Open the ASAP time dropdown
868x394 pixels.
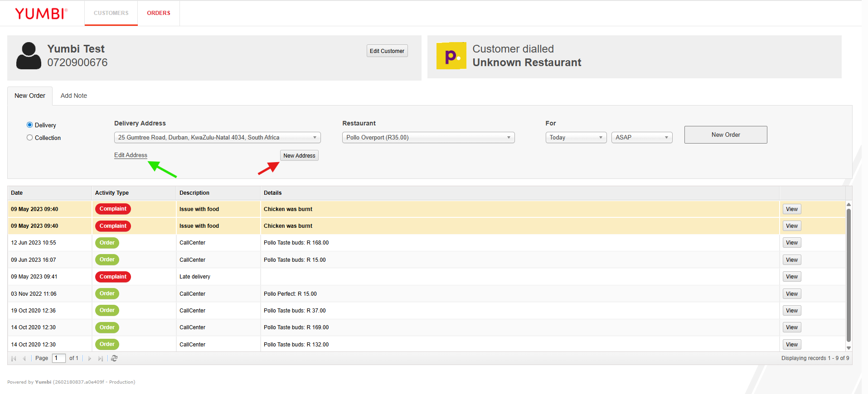point(641,138)
